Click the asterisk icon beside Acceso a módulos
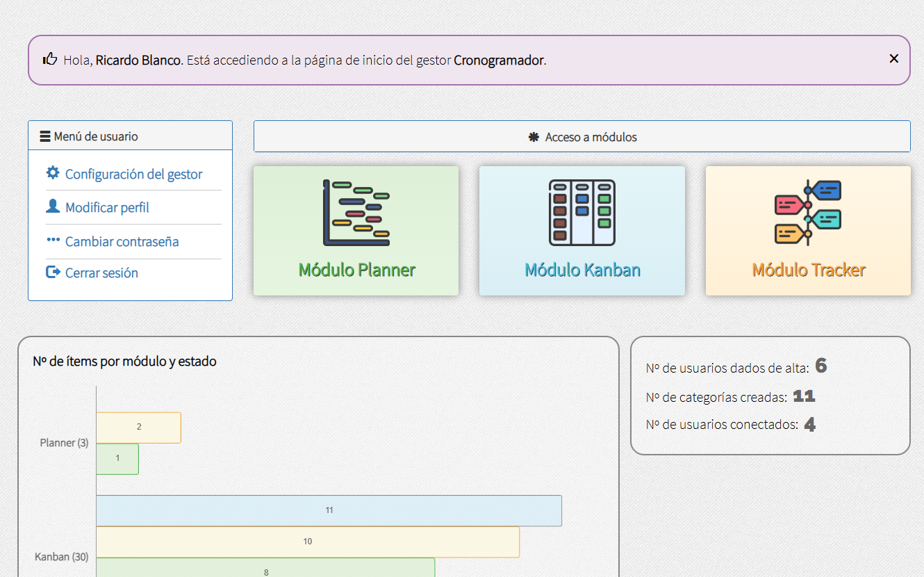 (x=534, y=137)
